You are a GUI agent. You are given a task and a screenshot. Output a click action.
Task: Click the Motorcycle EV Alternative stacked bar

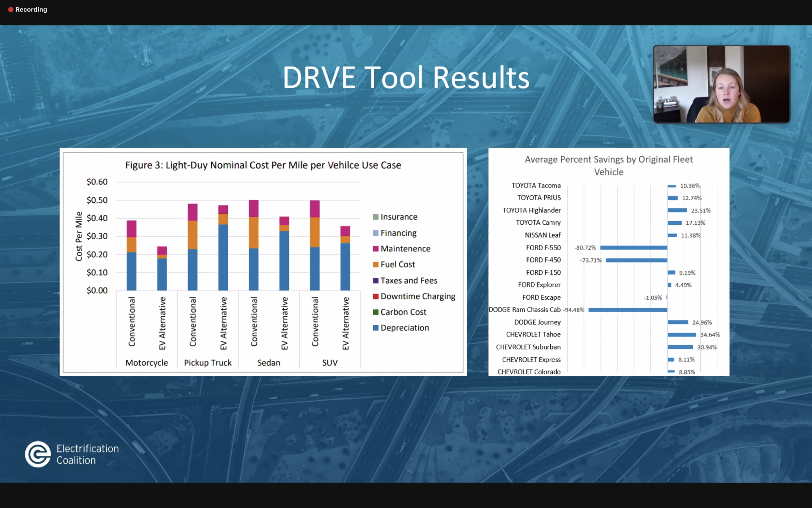click(162, 268)
